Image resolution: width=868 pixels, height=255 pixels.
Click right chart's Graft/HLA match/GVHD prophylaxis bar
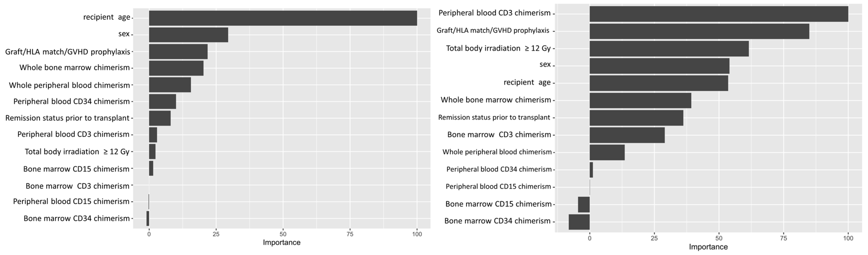tap(699, 31)
